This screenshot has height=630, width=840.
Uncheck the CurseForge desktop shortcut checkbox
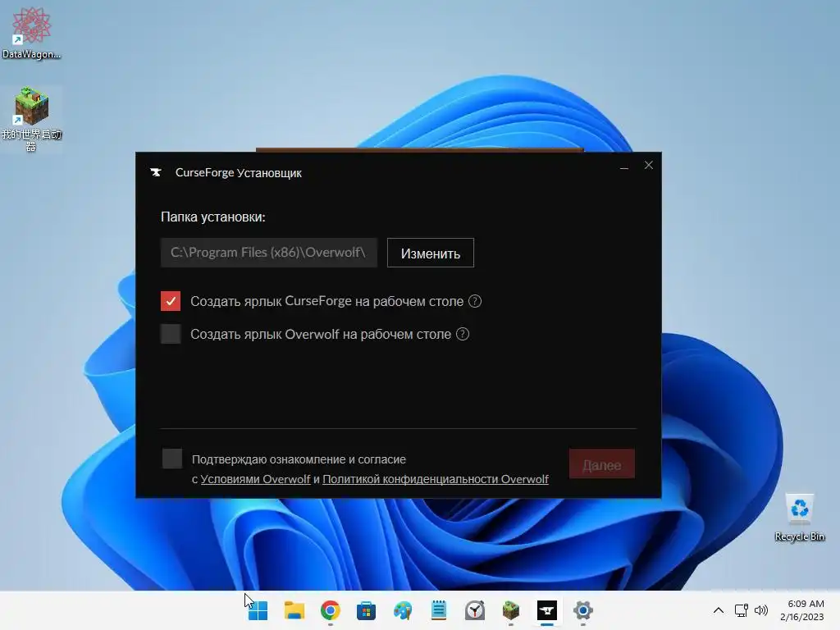point(171,301)
